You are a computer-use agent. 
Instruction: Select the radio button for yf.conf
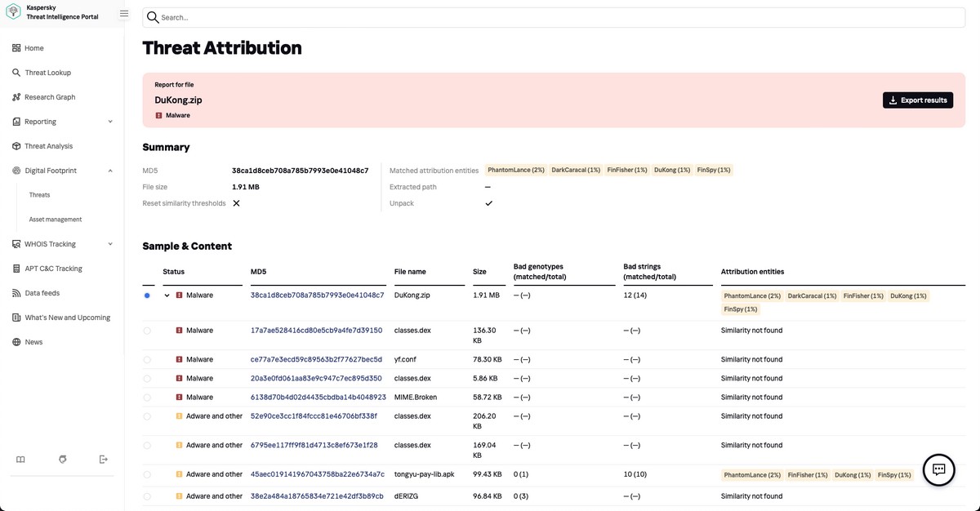pyautogui.click(x=147, y=360)
